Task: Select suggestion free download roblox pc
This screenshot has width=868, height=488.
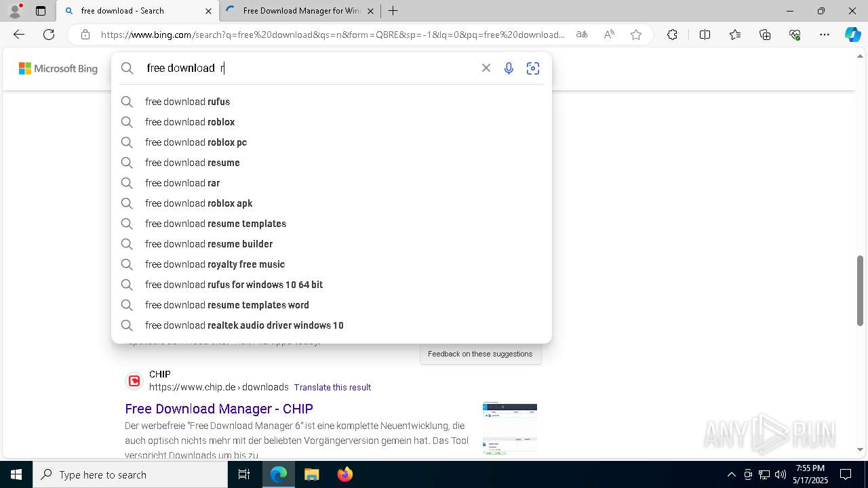Action: coord(332,142)
